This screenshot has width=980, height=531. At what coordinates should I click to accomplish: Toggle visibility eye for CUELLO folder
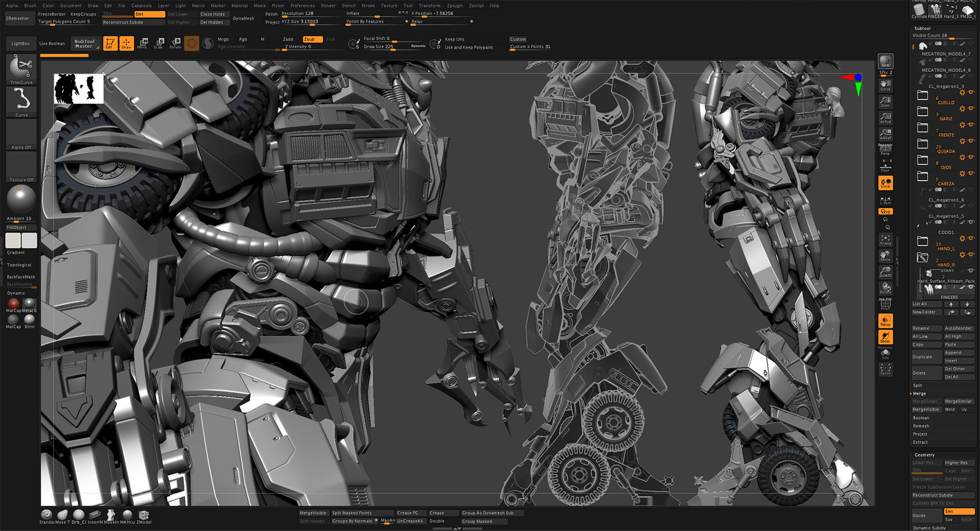coord(971,92)
